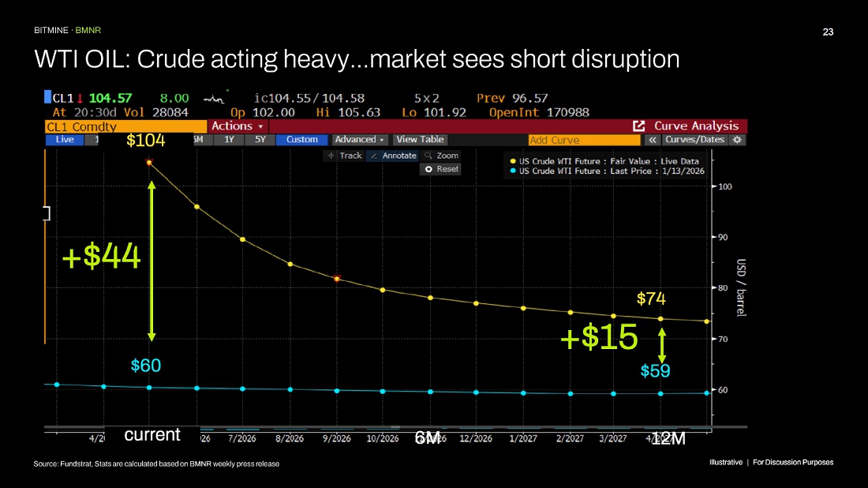The image size is (868, 488).
Task: Click the highlighted red point on the yellow curve
Action: tap(337, 278)
